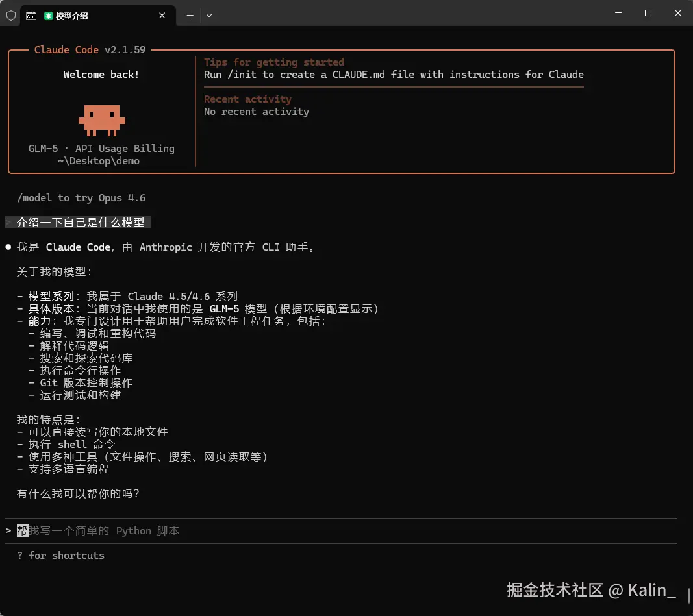Click the '关于我的模型:' line
Image resolution: width=693 pixels, height=616 pixels.
point(54,271)
